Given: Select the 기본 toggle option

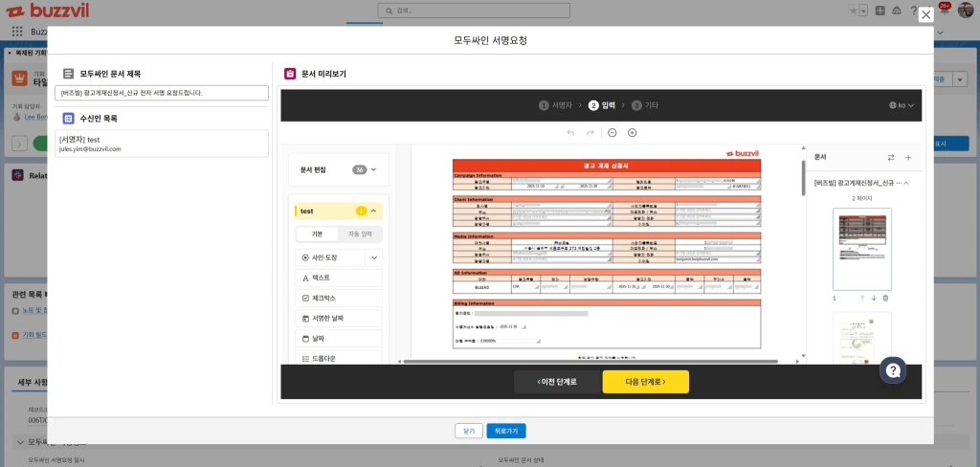Looking at the screenshot, I should (317, 233).
